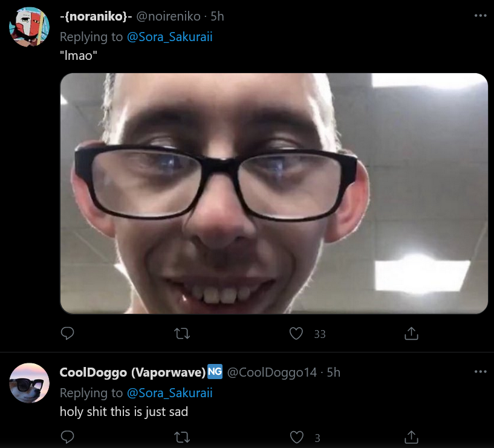Open @Sora_Sakuraii link in noraniko's reply
This screenshot has width=494, height=448.
pyautogui.click(x=169, y=37)
